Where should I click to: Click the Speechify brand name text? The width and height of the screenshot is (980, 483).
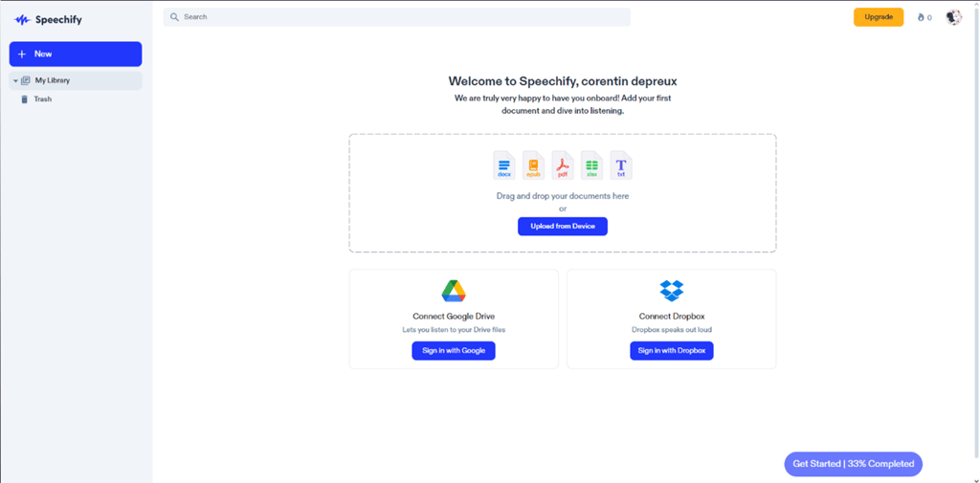click(x=58, y=20)
